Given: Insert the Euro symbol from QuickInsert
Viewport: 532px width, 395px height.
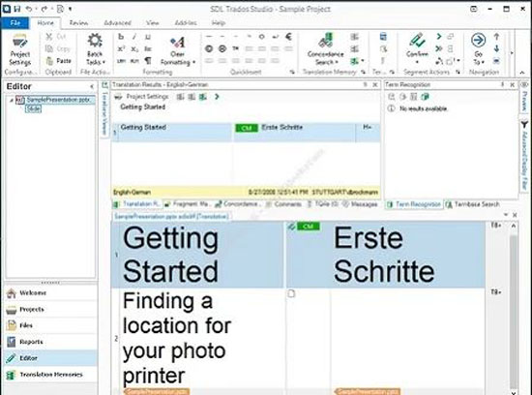Looking at the screenshot, I should (288, 37).
